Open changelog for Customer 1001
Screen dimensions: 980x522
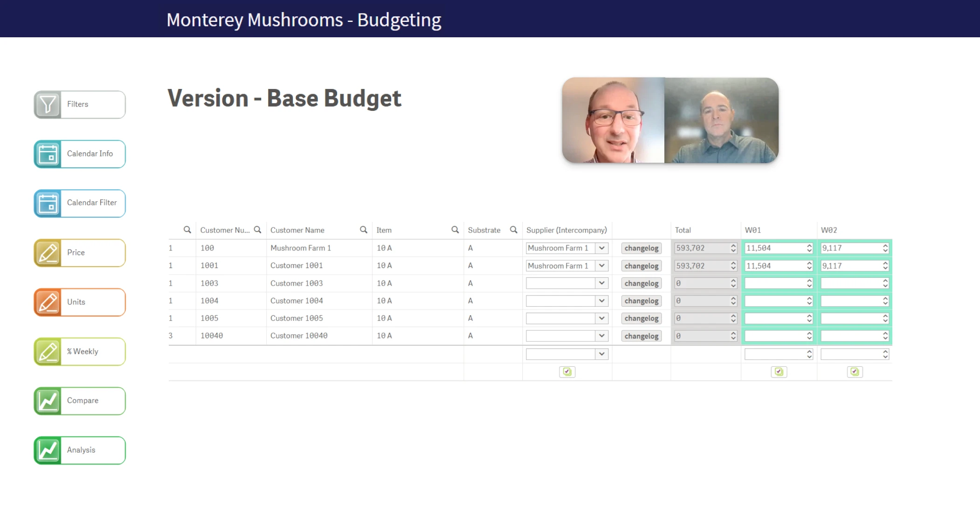(x=642, y=266)
